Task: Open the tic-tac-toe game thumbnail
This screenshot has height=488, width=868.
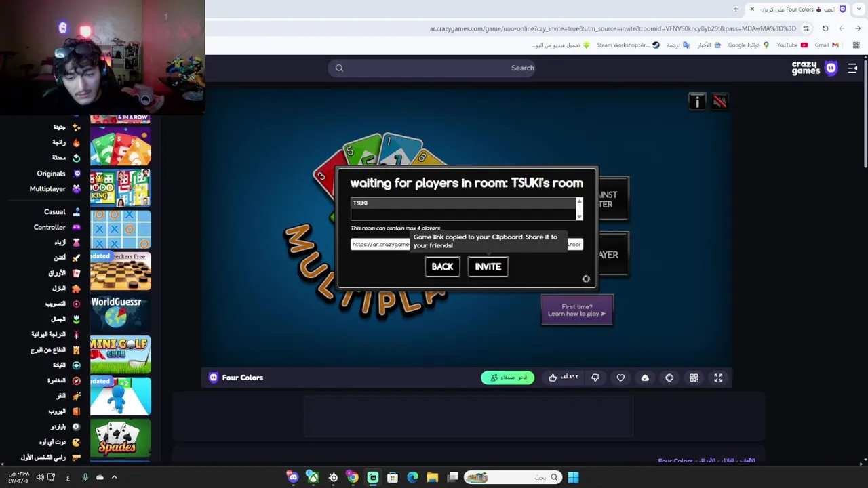Action: tap(121, 230)
